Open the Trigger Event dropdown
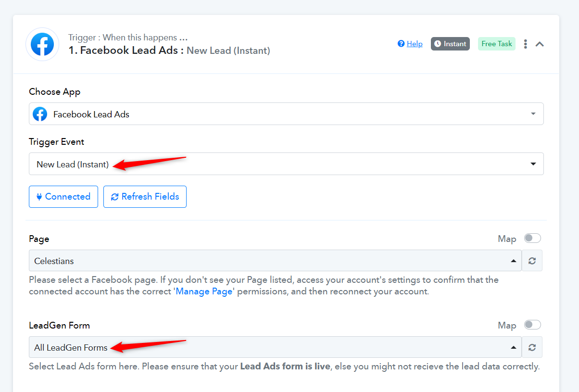 pos(286,164)
